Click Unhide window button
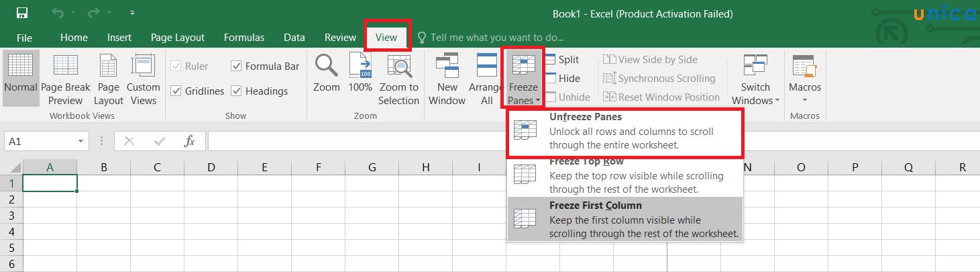This screenshot has height=272, width=980. click(x=567, y=97)
